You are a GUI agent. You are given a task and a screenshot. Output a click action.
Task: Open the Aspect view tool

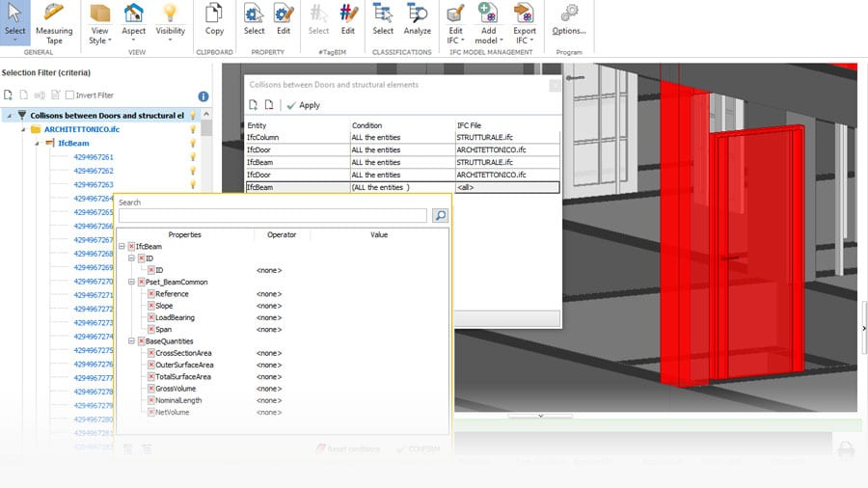pyautogui.click(x=133, y=23)
